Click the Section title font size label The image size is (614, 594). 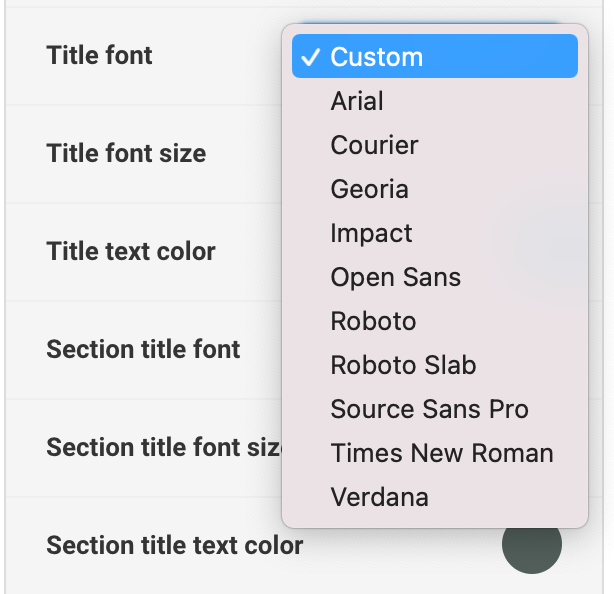pyautogui.click(x=164, y=447)
